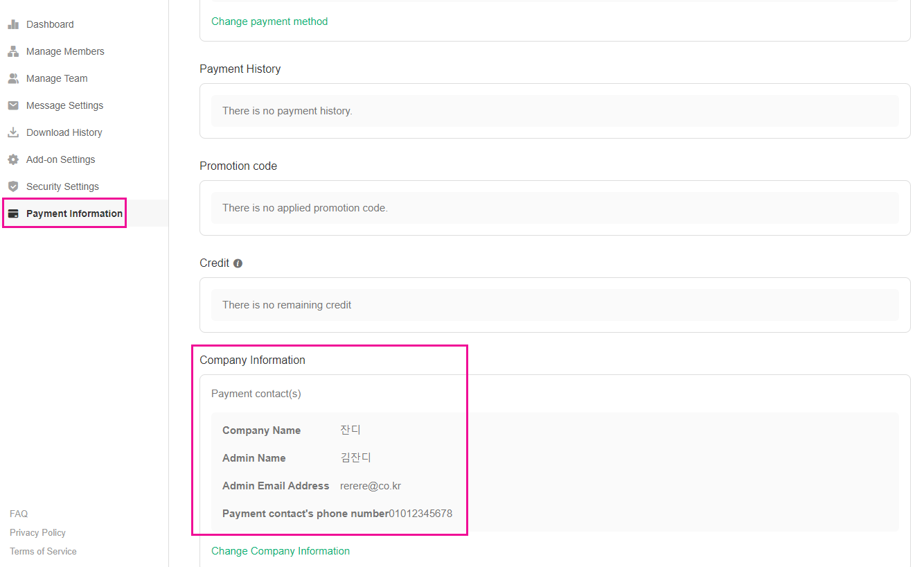Click the Dashboard bar chart icon

click(13, 24)
